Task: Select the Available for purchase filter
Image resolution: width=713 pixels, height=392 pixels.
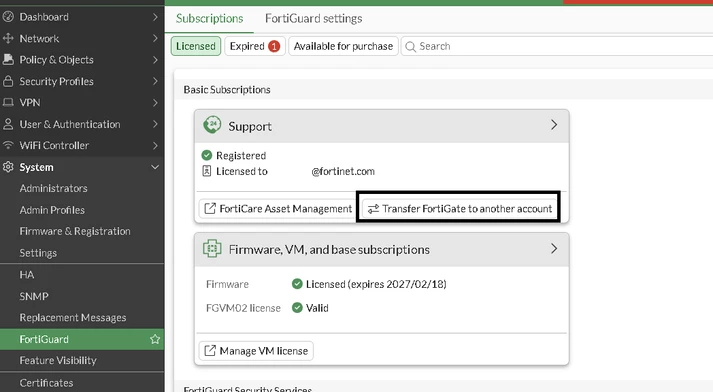Action: point(343,46)
